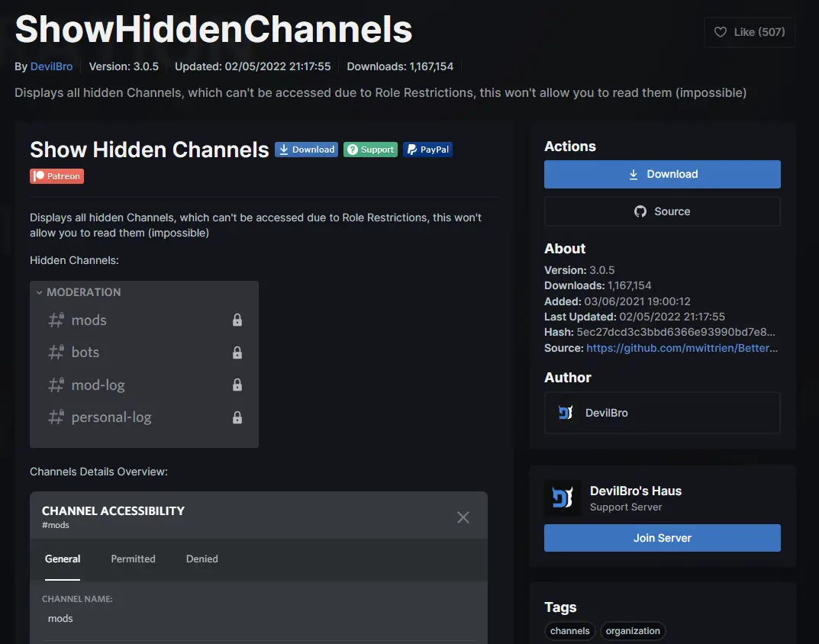Click the 'Version: 3.0.5' line in About
Screen dimensions: 819x644
[579, 270]
